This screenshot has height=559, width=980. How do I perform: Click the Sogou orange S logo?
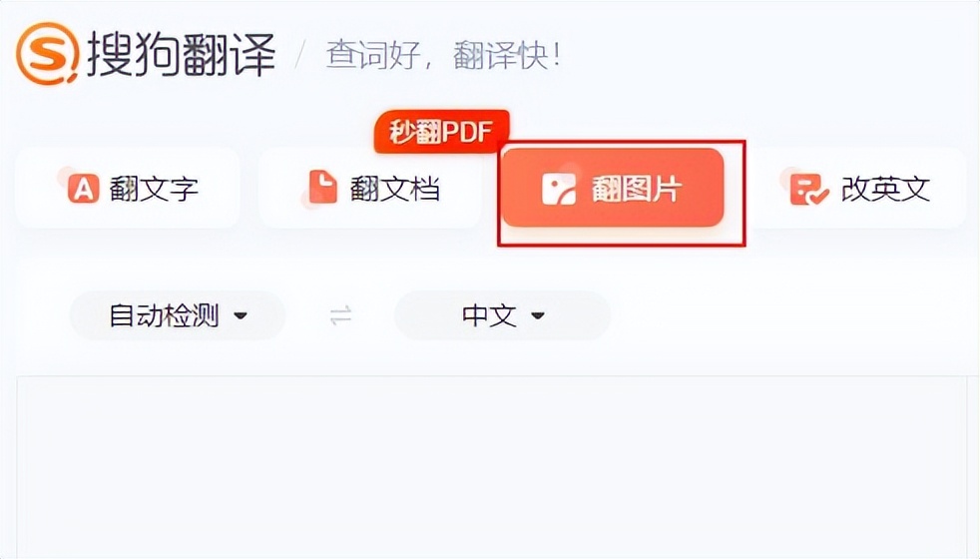point(48,54)
